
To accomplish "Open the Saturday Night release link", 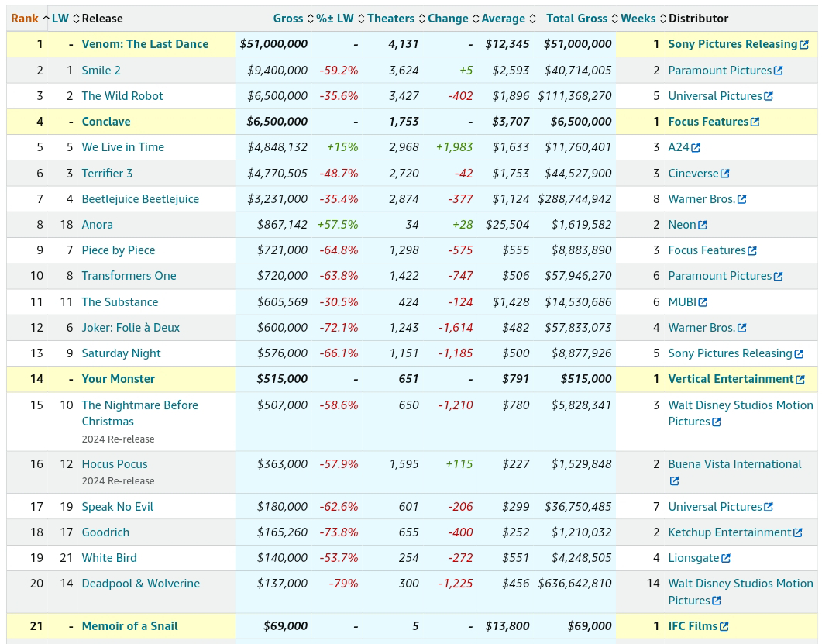I will coord(121,353).
